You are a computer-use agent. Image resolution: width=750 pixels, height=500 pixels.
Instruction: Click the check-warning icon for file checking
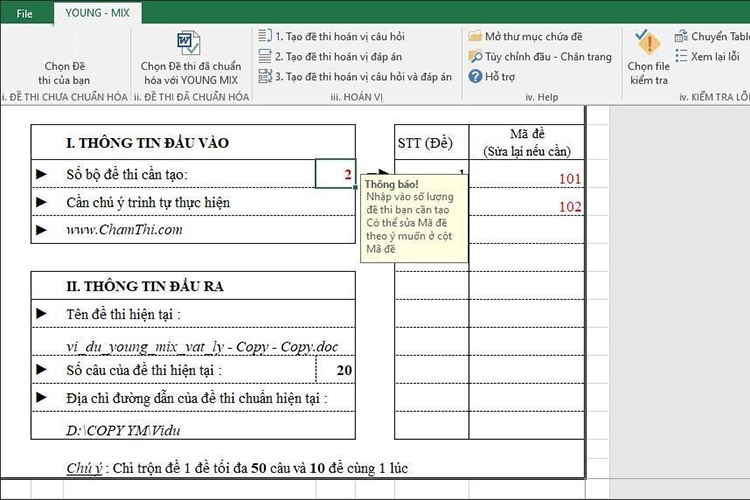tap(648, 43)
